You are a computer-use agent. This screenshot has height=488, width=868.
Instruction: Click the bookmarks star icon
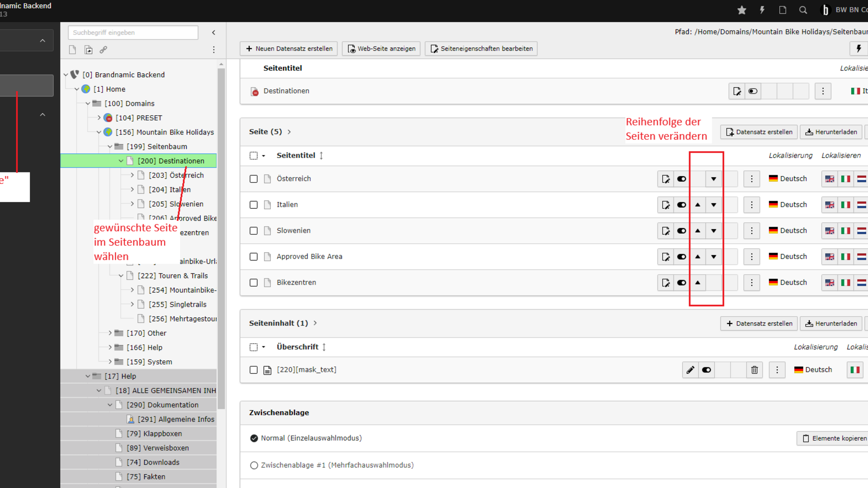741,10
